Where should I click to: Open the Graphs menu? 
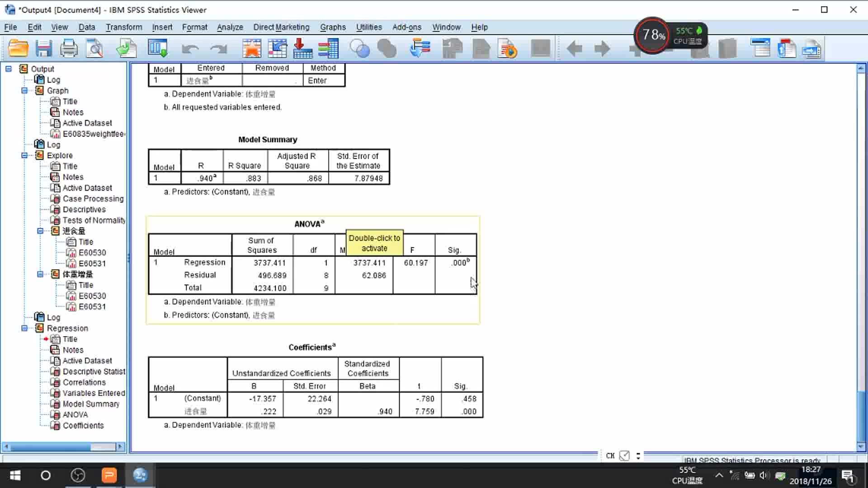click(x=333, y=27)
